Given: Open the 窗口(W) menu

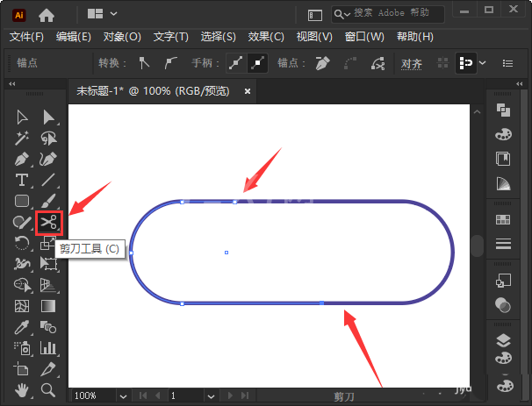Looking at the screenshot, I should click(x=364, y=37).
